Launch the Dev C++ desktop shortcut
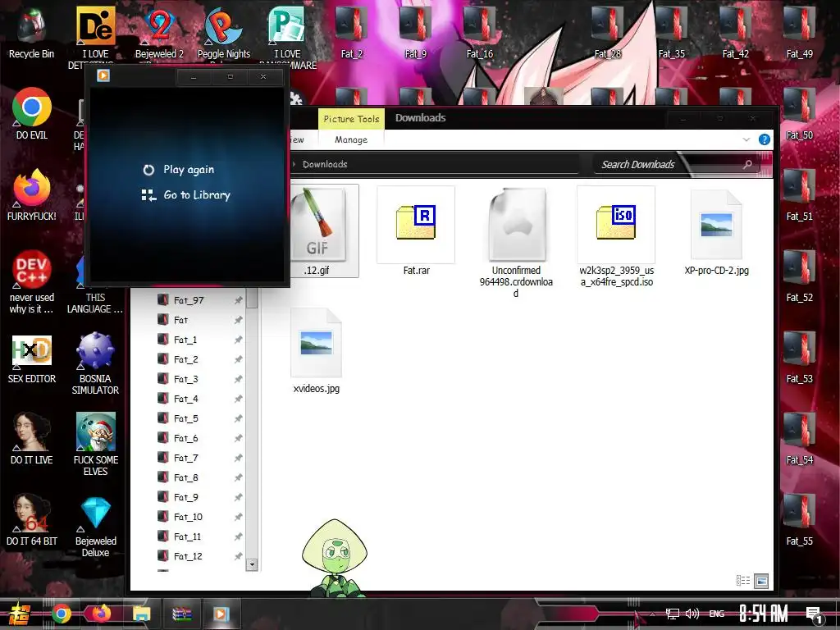 (x=32, y=281)
